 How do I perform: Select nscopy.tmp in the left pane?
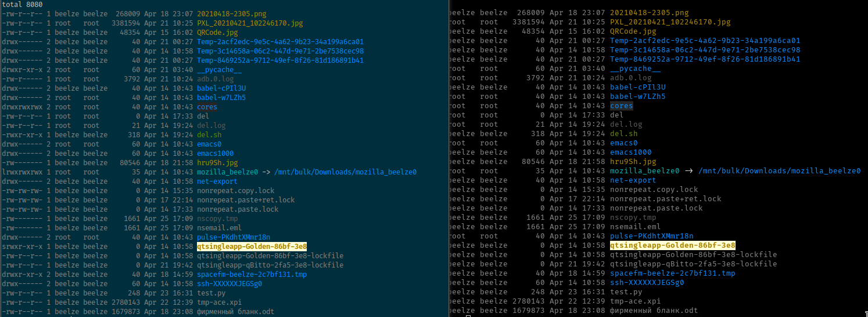click(218, 218)
